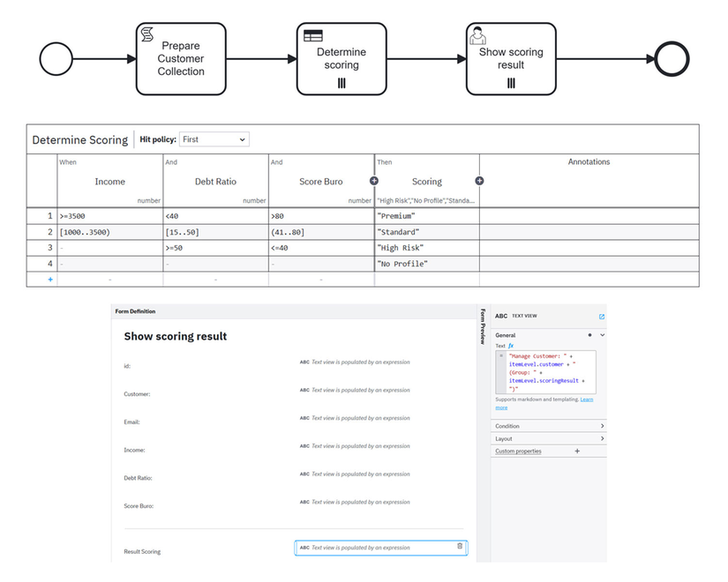
Task: Click the Custom properties label
Action: coord(518,451)
